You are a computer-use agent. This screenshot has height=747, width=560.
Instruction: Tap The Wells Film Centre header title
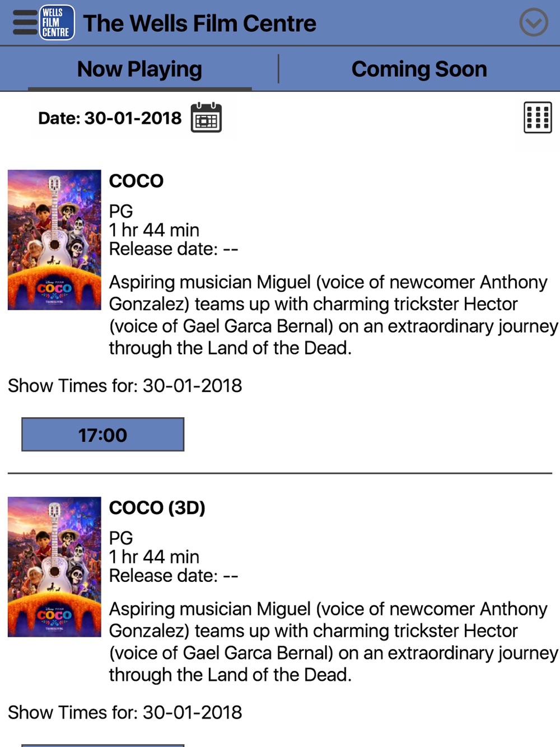(x=199, y=24)
